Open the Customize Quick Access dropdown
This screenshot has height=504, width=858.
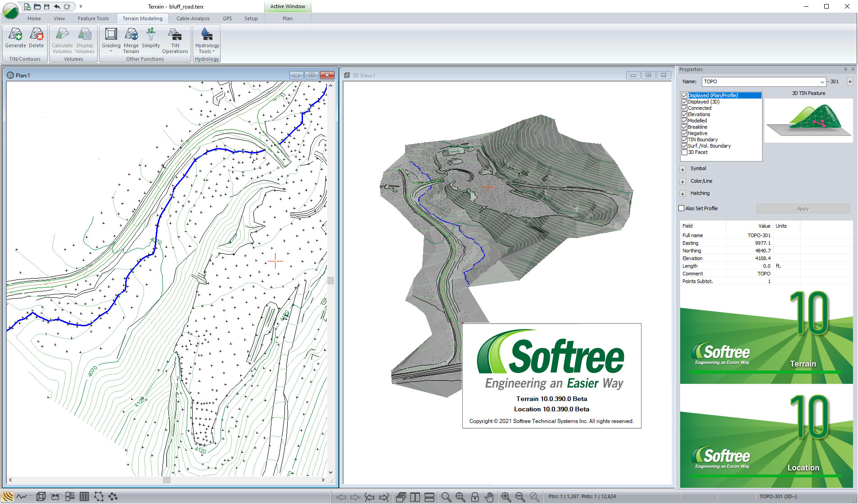click(x=81, y=6)
